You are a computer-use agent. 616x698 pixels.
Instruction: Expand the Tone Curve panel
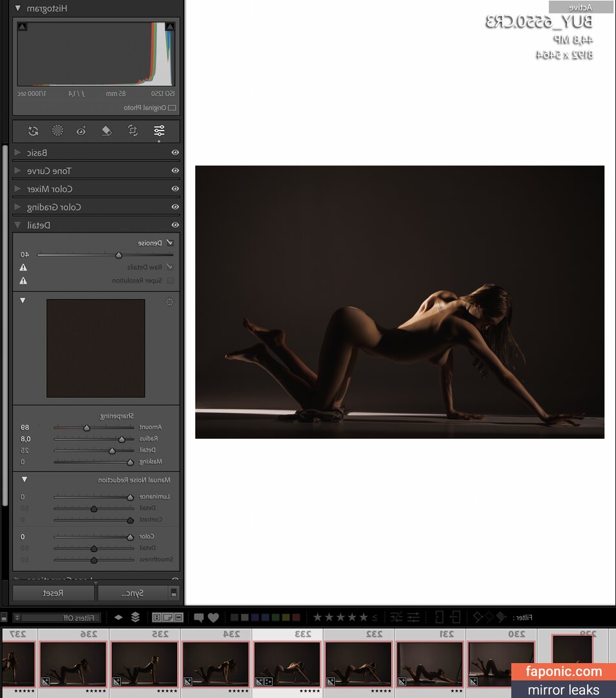(x=18, y=171)
